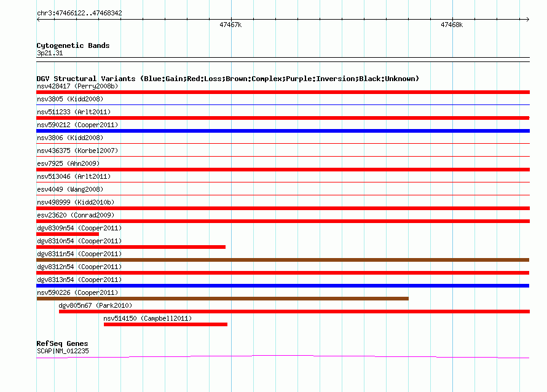This screenshot has width=547, height=392.
Task: Click the nsv590226 (Cooper2011) label
Action: pos(77,292)
